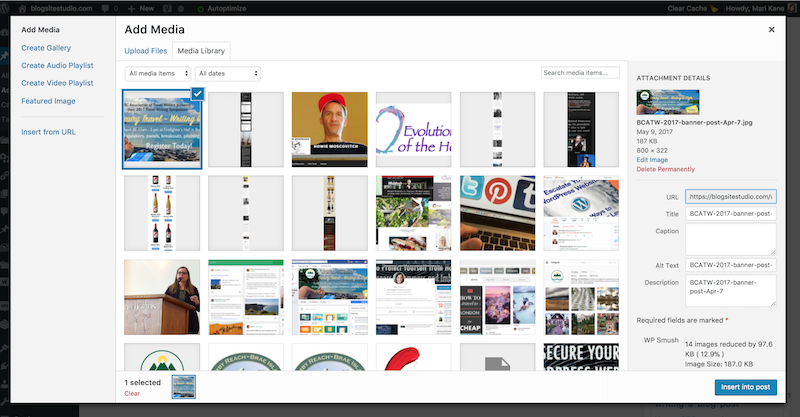Select the social media icons keyboard thumbnail
800x417 pixels.
497,213
